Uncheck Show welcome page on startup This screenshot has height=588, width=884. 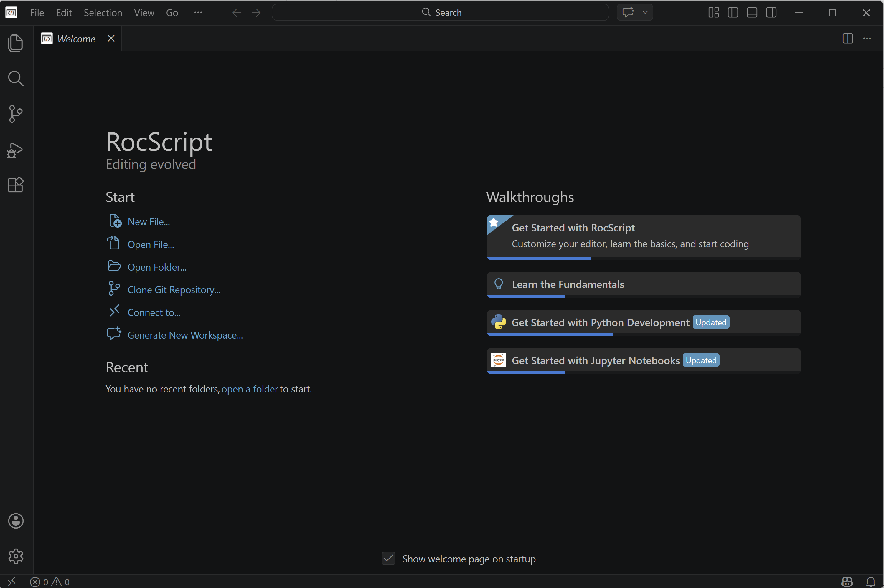(x=388, y=558)
